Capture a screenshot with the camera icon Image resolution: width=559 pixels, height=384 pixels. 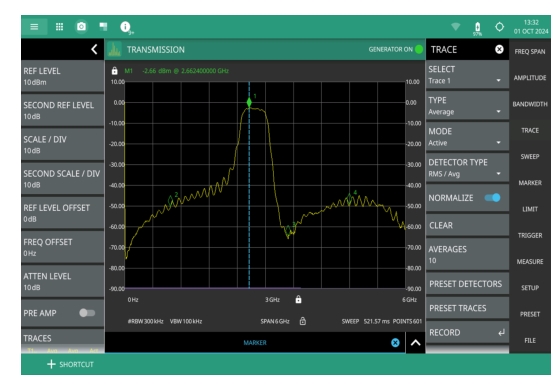click(x=81, y=27)
